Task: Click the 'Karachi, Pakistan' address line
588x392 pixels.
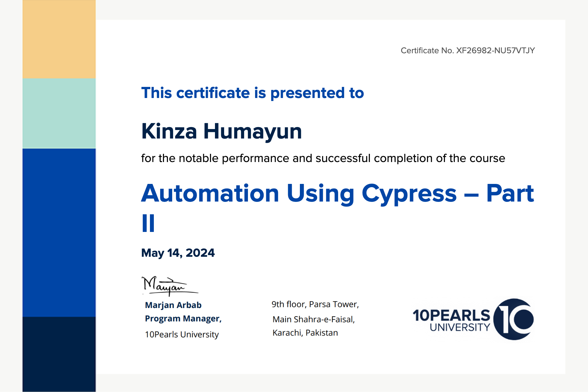Action: tap(305, 333)
